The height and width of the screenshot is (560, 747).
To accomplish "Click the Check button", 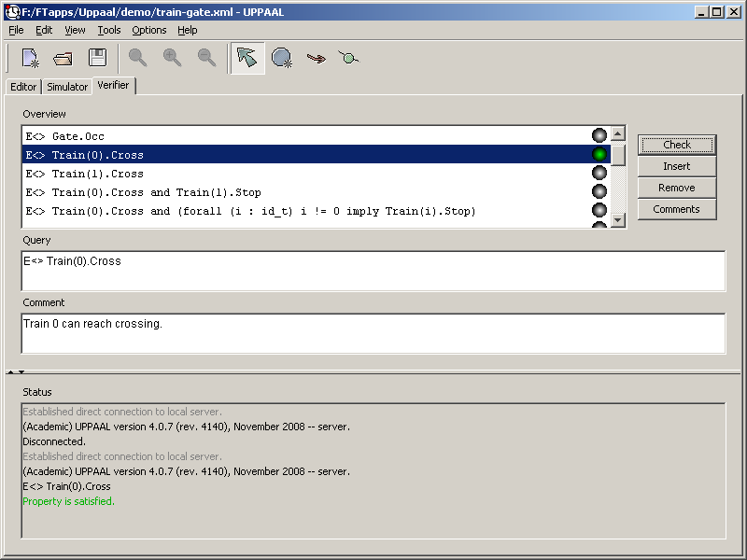I will (677, 145).
